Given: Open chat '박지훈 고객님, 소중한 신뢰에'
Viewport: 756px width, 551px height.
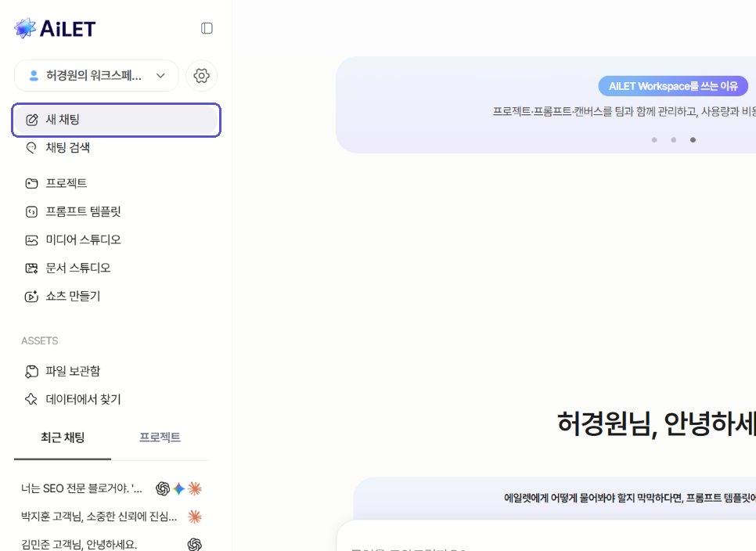Looking at the screenshot, I should (99, 517).
